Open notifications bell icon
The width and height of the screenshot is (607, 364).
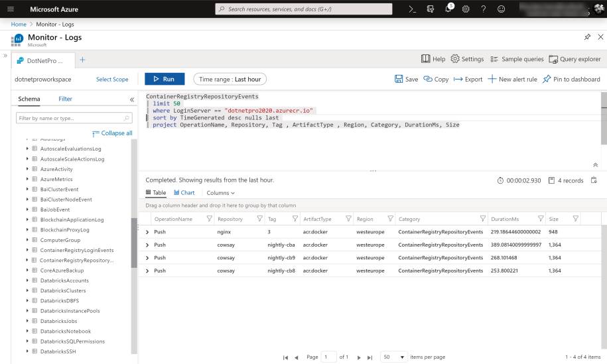click(448, 9)
